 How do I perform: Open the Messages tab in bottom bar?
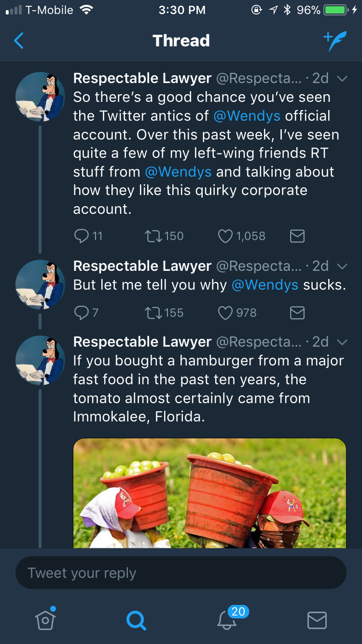[x=317, y=620]
